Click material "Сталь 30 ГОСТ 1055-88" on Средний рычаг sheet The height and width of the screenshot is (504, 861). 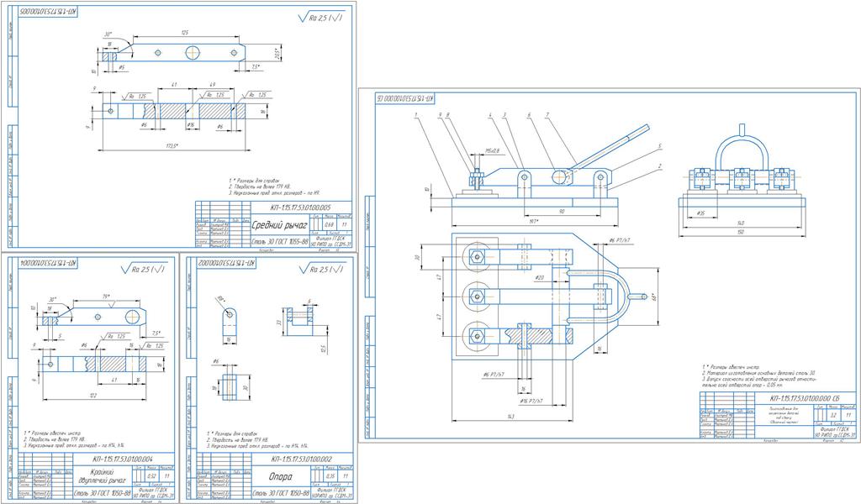tap(279, 240)
